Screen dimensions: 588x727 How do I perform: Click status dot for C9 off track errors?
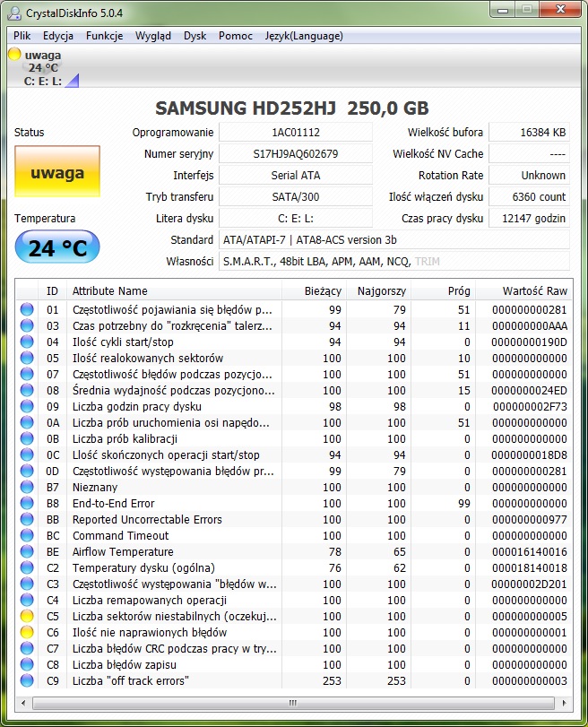tap(27, 680)
